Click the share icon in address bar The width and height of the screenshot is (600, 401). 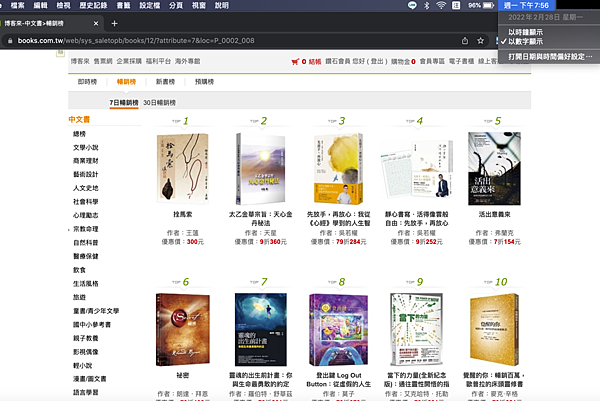[465, 41]
